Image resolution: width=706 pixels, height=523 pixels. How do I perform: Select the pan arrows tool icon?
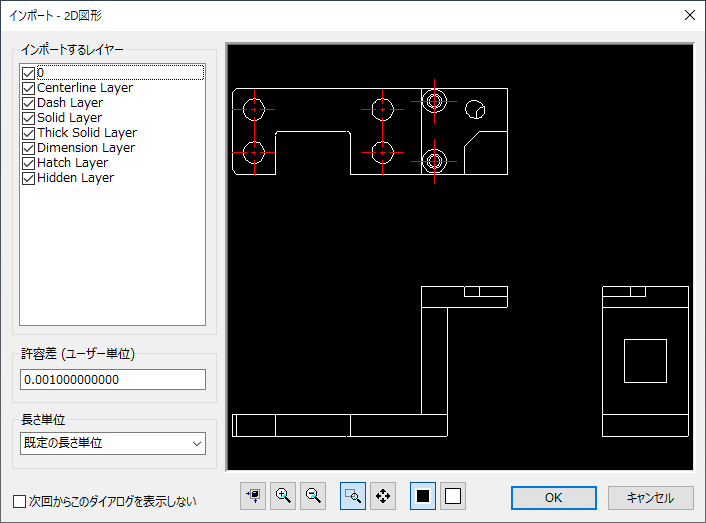click(383, 496)
